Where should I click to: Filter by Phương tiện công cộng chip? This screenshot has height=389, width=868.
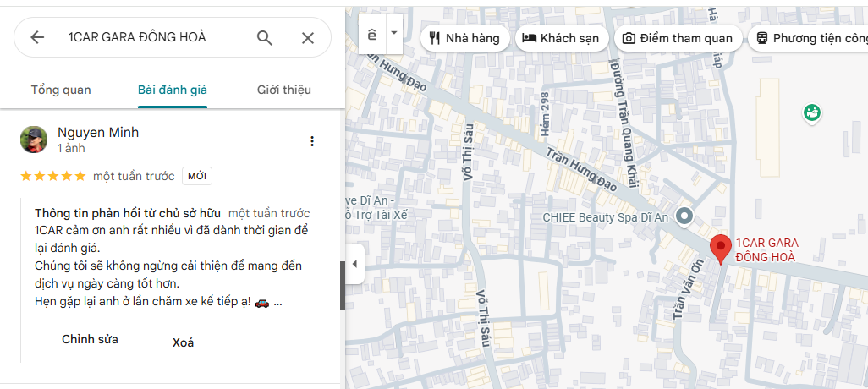tap(808, 38)
